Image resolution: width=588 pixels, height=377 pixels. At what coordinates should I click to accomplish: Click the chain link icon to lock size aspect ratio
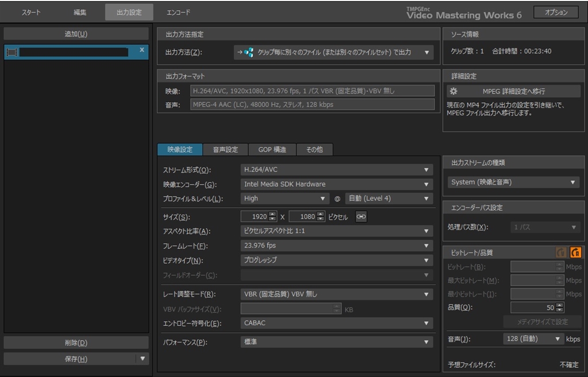click(361, 216)
